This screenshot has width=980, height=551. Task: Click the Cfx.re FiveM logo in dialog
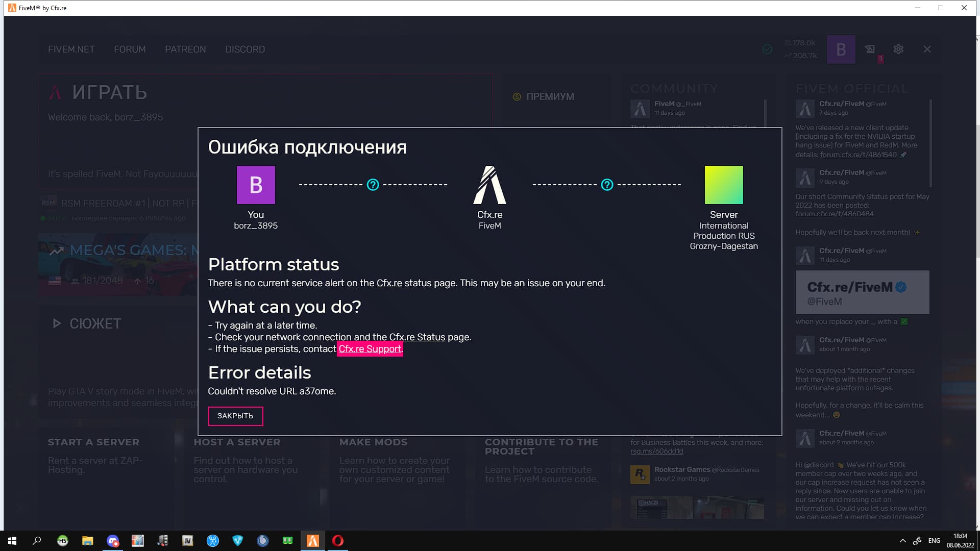click(489, 185)
